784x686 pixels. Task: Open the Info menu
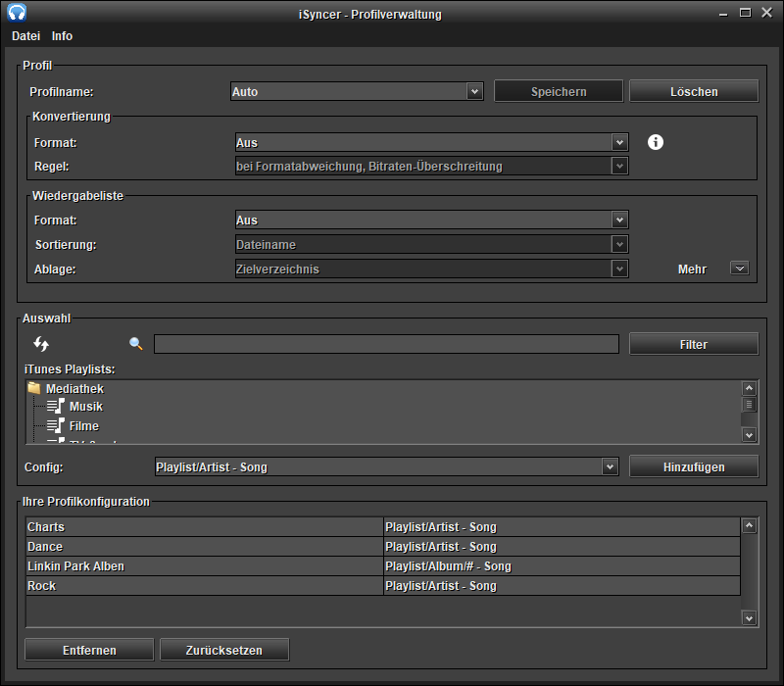tap(62, 36)
